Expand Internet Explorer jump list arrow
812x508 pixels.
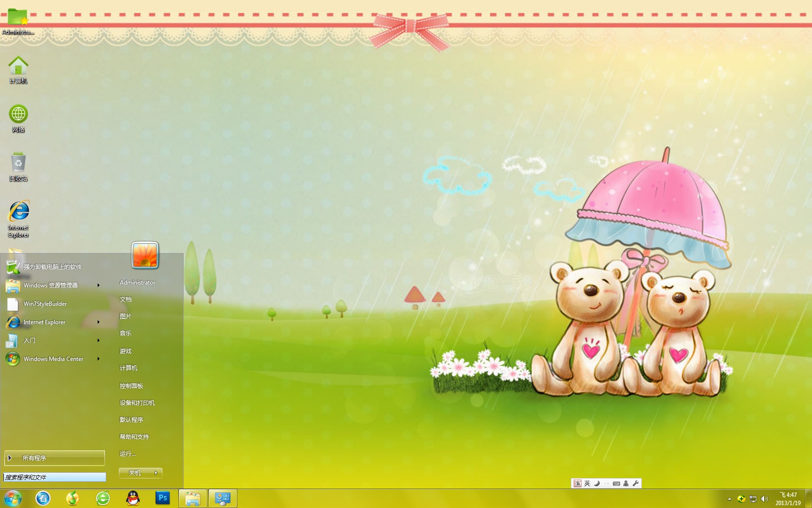pos(98,322)
